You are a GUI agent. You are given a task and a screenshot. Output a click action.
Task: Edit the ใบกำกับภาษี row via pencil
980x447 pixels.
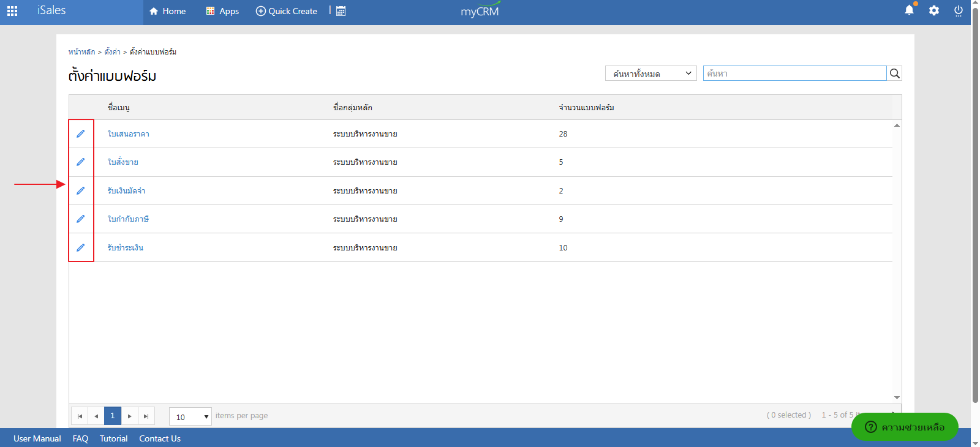pyautogui.click(x=80, y=219)
